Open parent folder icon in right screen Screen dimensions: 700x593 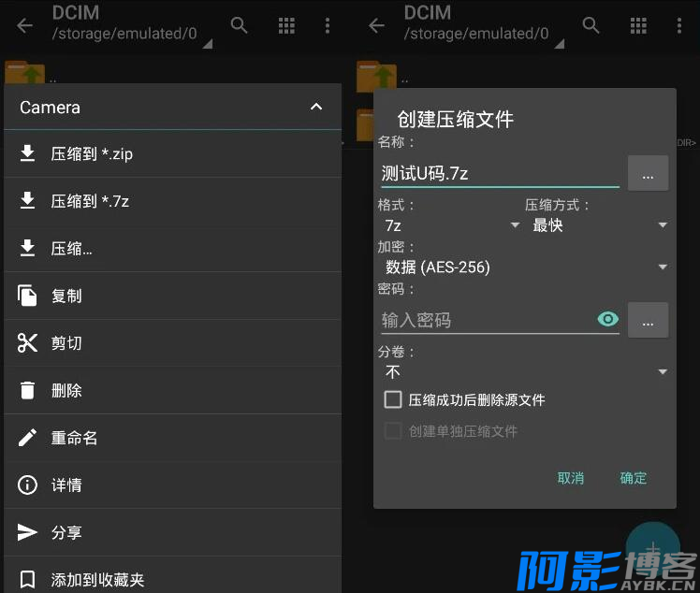click(376, 75)
